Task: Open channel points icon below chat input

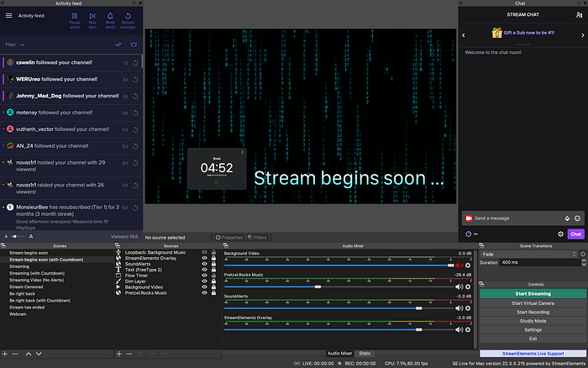Action: 469,234
